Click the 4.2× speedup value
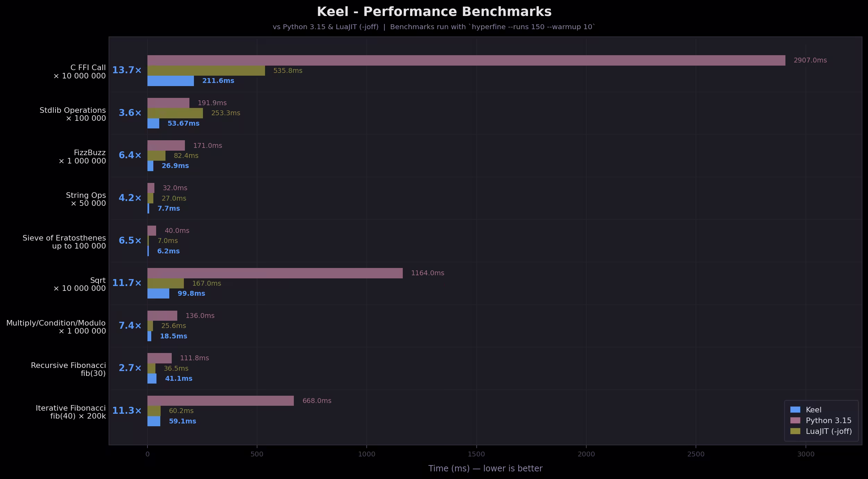This screenshot has width=868, height=479. click(x=130, y=198)
